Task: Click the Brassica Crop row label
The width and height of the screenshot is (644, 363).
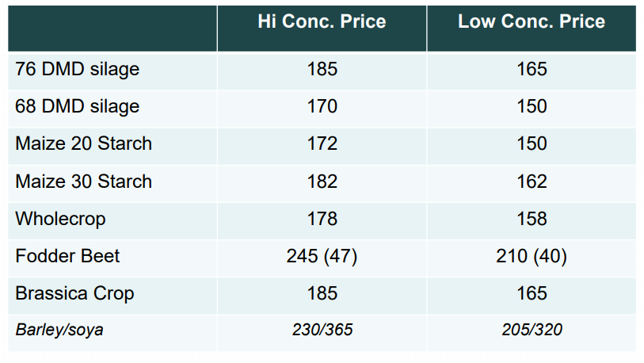Action: [74, 293]
